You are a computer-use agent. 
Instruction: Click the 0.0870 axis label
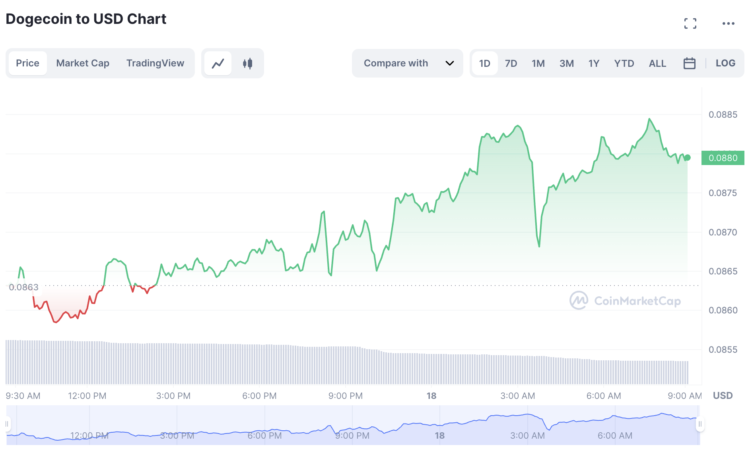(723, 232)
